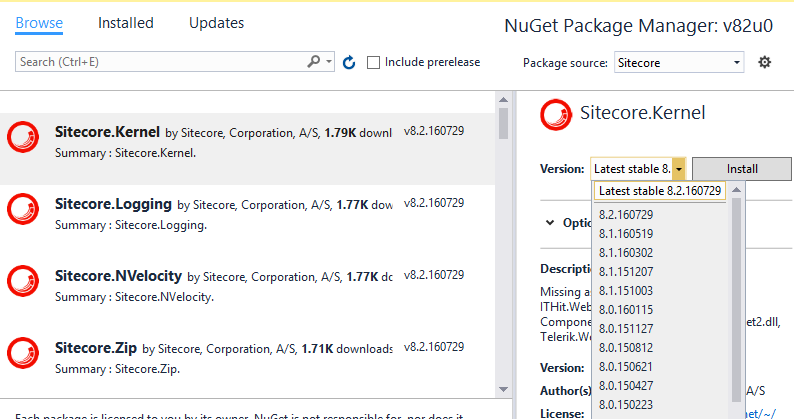Choose version 8.1.160302 from list
Viewport: 794px width, 419px height.
pyautogui.click(x=626, y=252)
